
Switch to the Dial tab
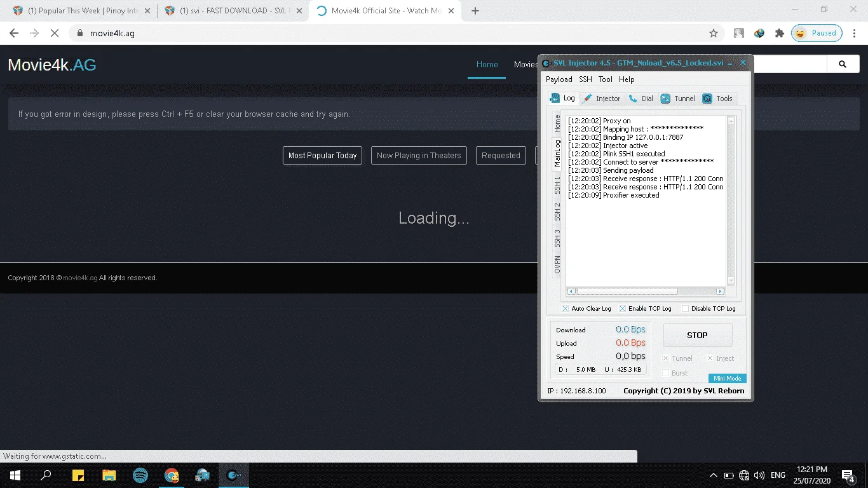point(641,98)
